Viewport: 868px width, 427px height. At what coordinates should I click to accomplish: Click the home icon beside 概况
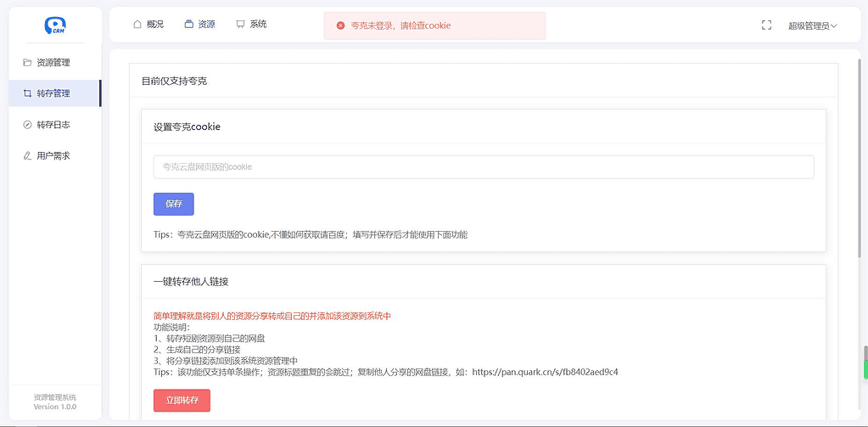point(137,25)
